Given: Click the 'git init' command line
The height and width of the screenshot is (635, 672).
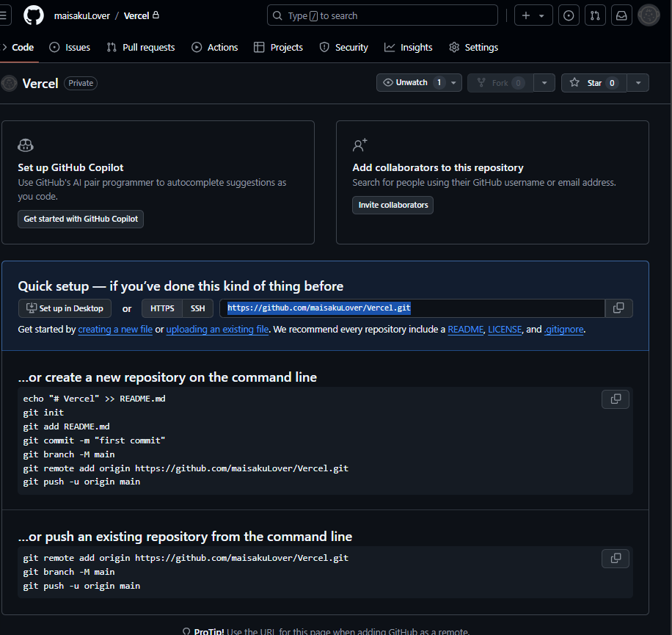Looking at the screenshot, I should [43, 413].
